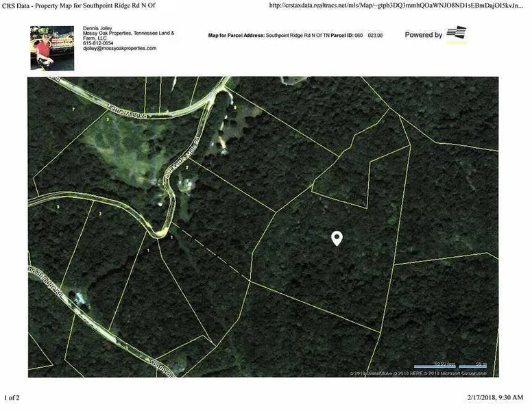532x411 pixels.
Task: Click the Southpoint Ridge Rd address text
Action: [x=299, y=35]
